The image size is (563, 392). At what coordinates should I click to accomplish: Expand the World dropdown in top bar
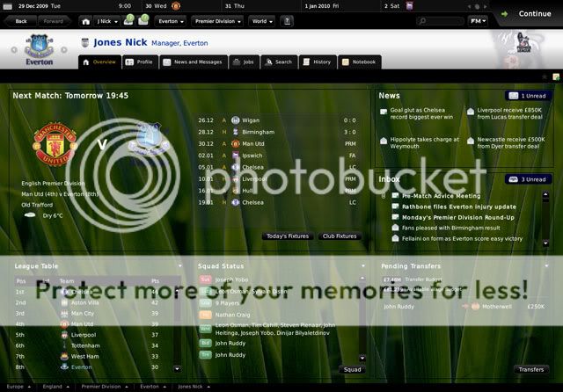coord(261,19)
